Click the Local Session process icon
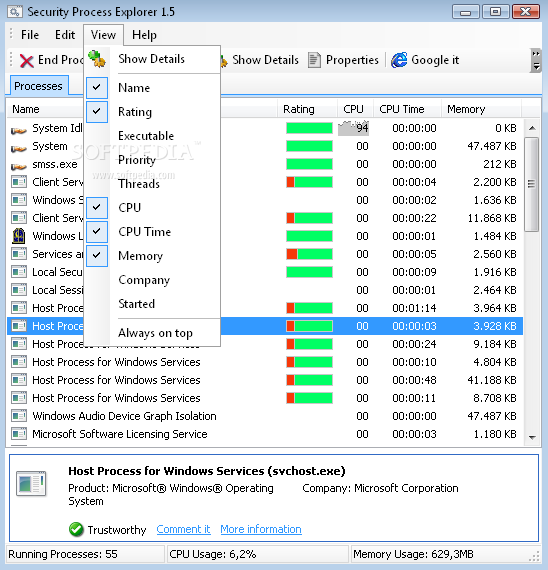The image size is (548, 570). point(19,290)
